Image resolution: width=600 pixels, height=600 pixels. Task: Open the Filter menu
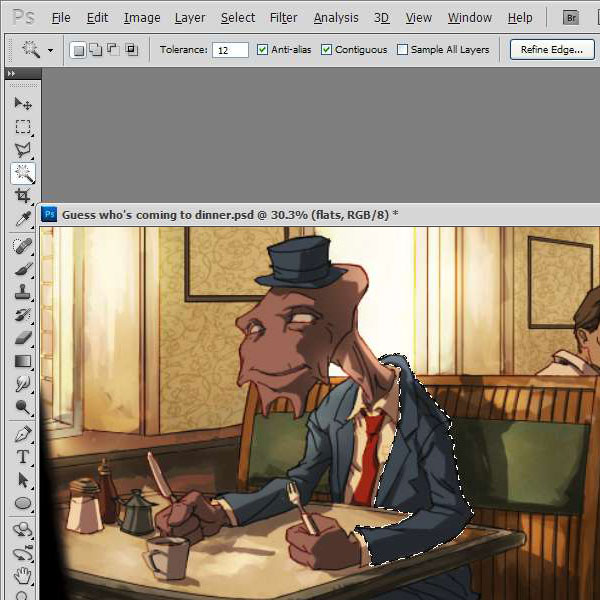pyautogui.click(x=283, y=18)
